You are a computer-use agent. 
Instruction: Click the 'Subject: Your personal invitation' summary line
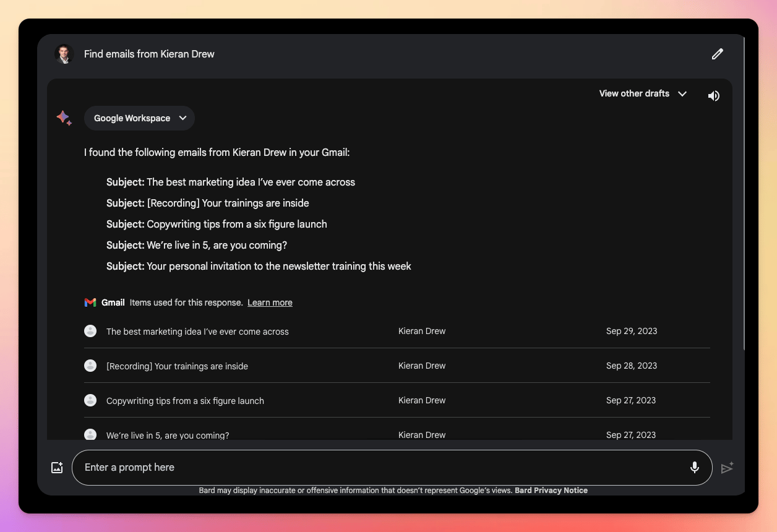click(x=259, y=266)
